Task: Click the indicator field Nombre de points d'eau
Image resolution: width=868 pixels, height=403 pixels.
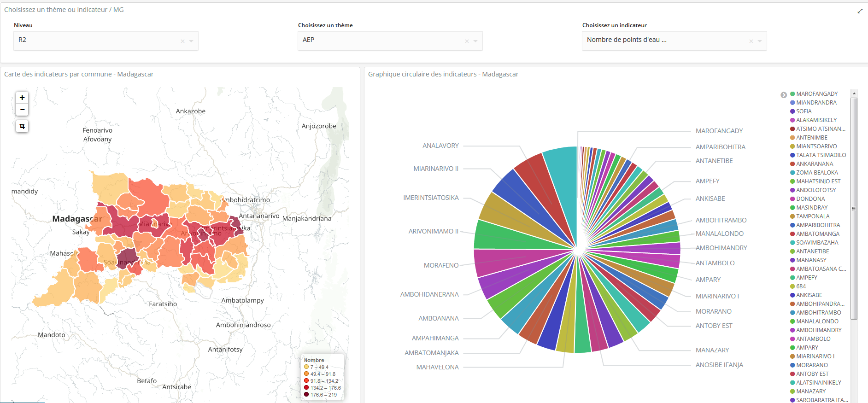Action: 674,41
